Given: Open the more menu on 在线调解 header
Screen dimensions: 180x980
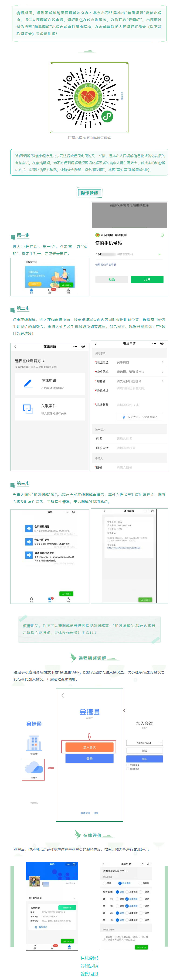Looking at the screenshot, I should pyautogui.click(x=75, y=346).
